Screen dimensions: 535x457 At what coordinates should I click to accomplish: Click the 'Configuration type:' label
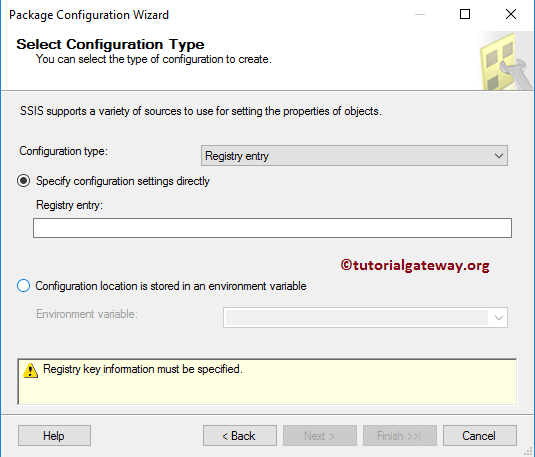[63, 151]
